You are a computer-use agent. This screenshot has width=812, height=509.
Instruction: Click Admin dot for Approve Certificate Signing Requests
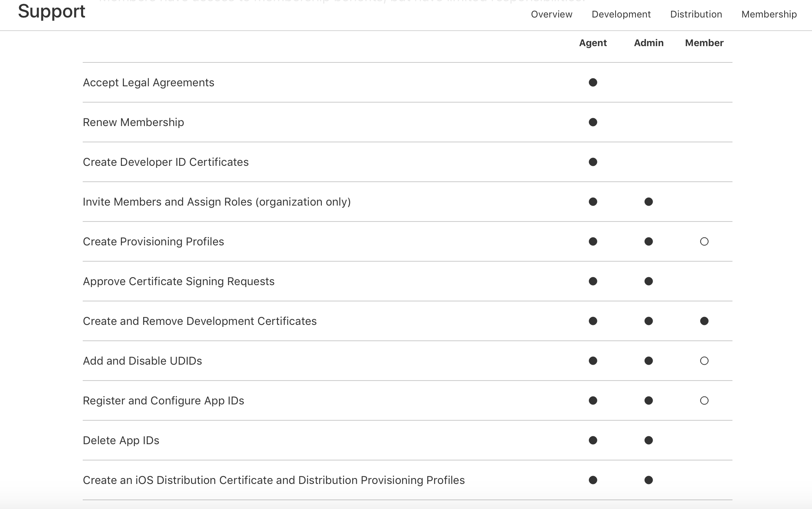(x=649, y=281)
